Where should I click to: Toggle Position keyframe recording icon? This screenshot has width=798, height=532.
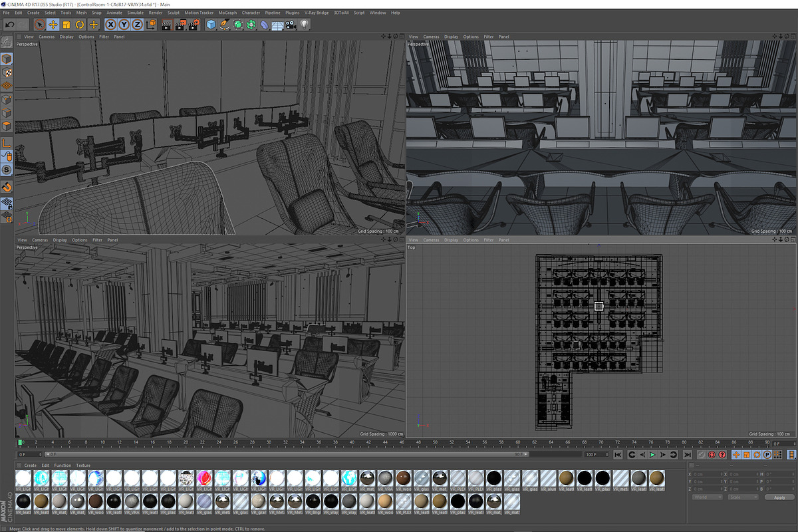[x=736, y=454]
